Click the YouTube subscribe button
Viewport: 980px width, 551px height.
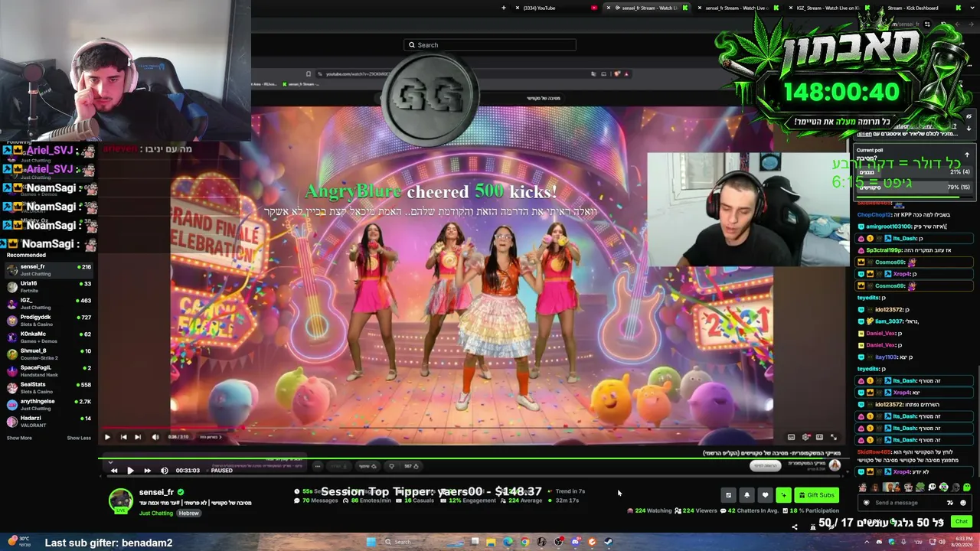(x=765, y=465)
